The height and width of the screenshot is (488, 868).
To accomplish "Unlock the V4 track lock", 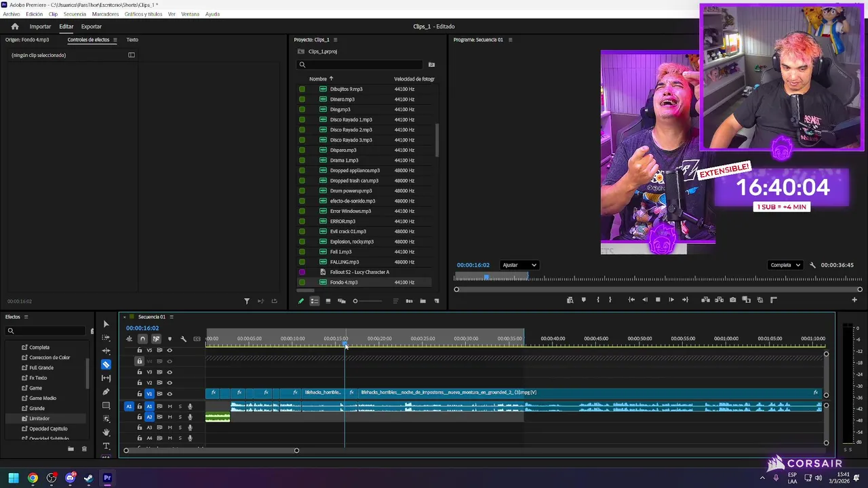I will (x=140, y=361).
